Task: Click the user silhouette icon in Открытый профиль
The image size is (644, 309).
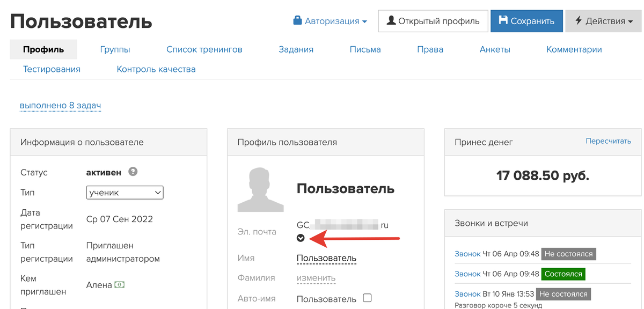Action: coord(392,21)
